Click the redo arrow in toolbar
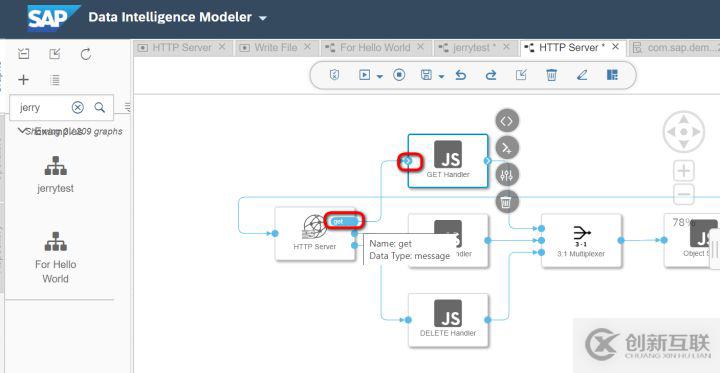Image resolution: width=720 pixels, height=373 pixels. click(x=491, y=75)
